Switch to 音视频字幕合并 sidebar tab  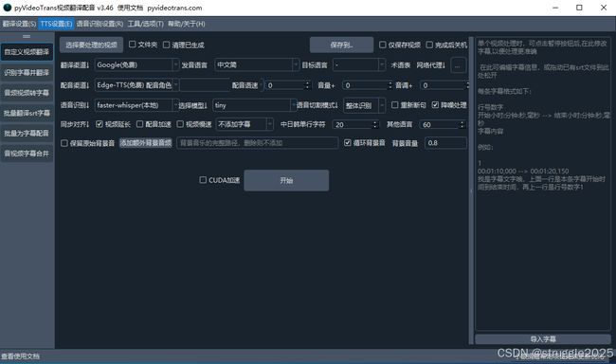[27, 154]
